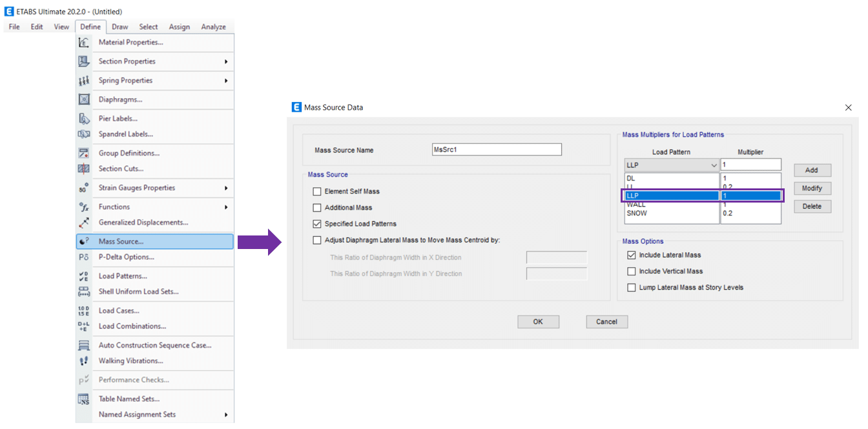Screen dimensions: 868x429
Task: Click the Pier Labels icon
Action: coord(84,119)
